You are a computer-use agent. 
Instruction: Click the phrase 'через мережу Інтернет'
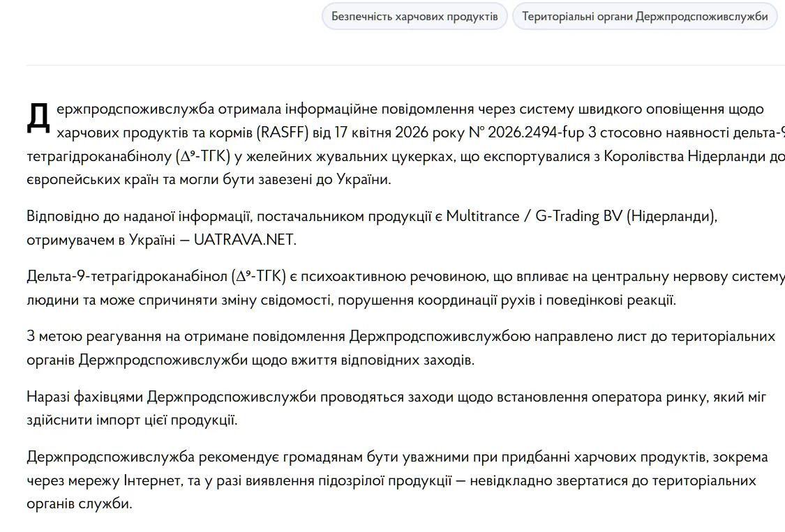(103, 480)
